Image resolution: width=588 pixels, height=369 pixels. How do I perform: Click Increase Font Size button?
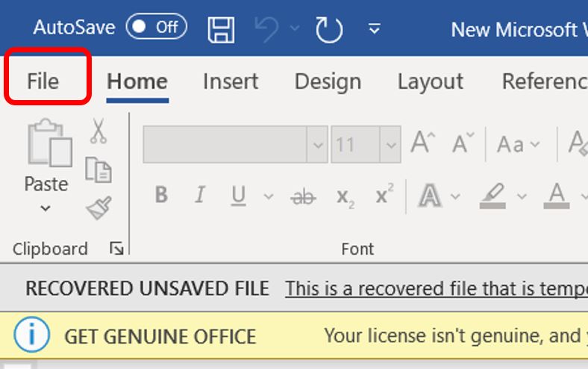click(x=423, y=143)
